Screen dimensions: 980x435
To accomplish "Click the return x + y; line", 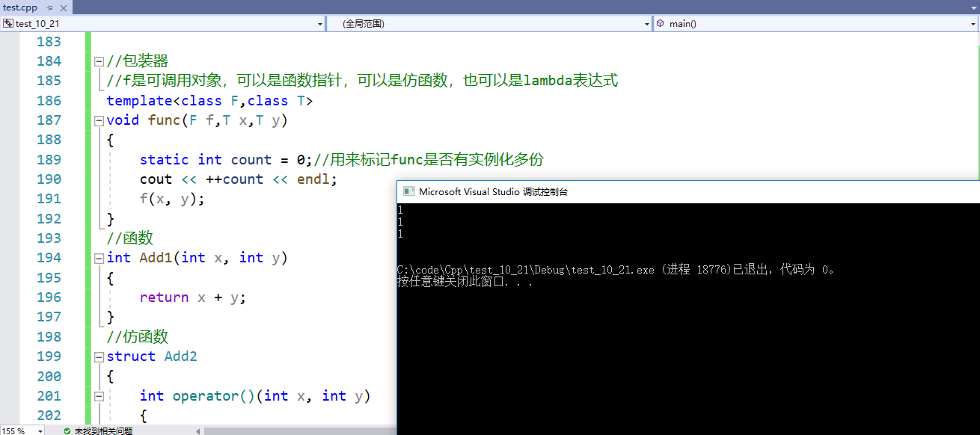I will pyautogui.click(x=192, y=297).
